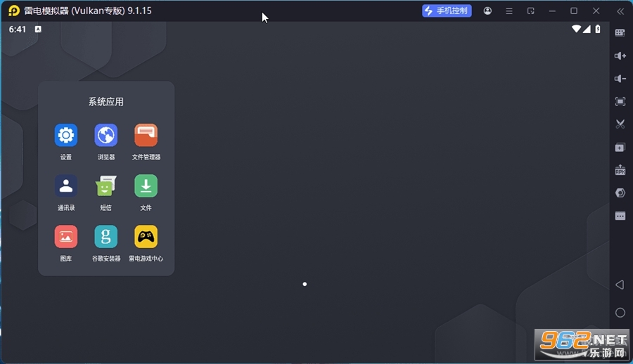Open the 通讯录 contacts app
Screen dimensions: 633x364
coord(66,186)
